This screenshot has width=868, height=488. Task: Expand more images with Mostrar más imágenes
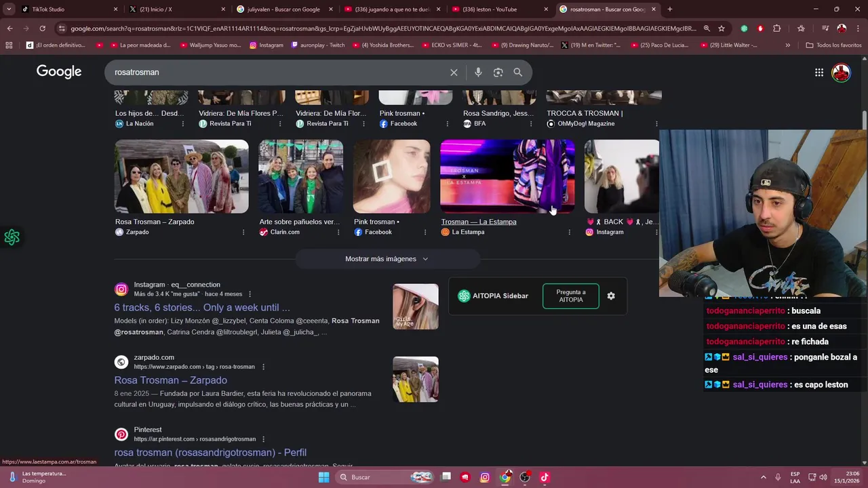[x=387, y=259]
